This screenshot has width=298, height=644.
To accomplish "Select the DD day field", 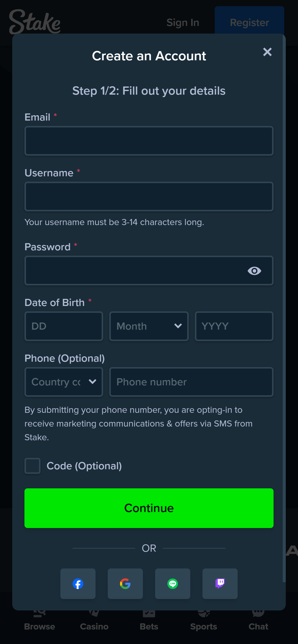I will point(64,326).
